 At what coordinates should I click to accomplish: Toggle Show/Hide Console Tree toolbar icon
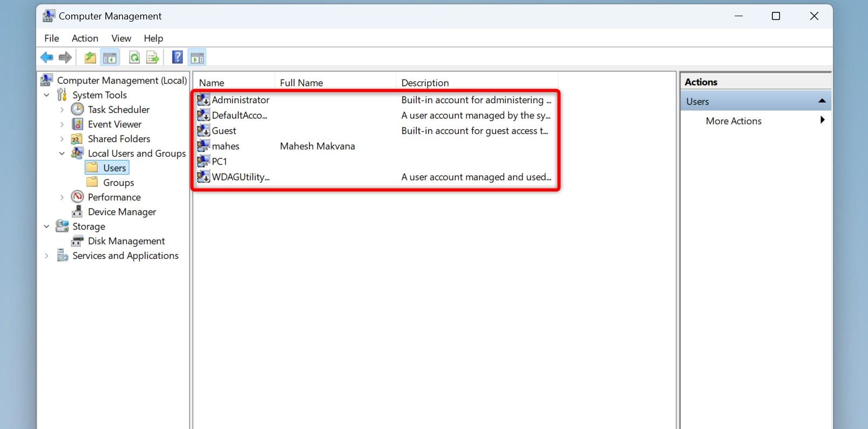[110, 57]
